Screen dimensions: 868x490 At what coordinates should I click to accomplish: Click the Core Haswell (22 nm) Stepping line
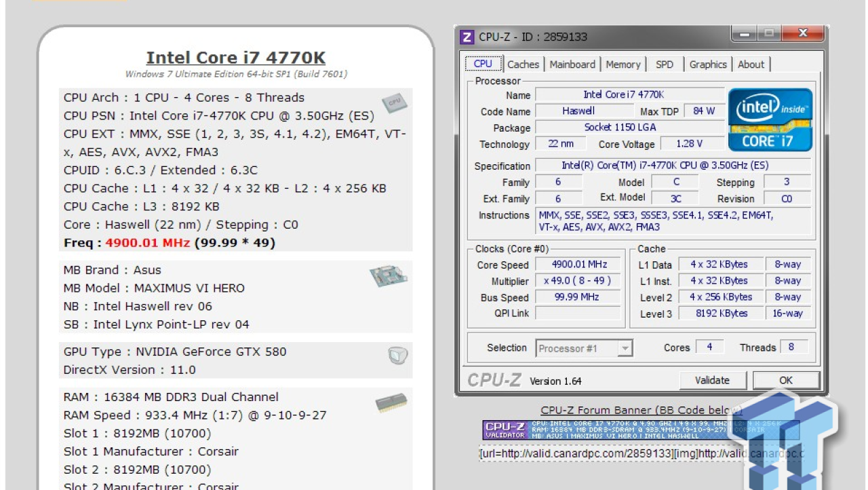point(181,225)
